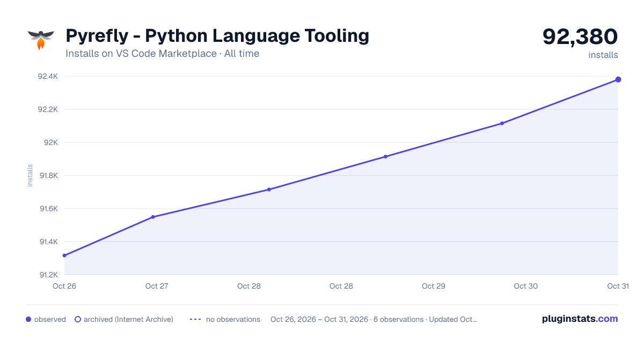Click the Oct 26 starting data point

(64, 255)
